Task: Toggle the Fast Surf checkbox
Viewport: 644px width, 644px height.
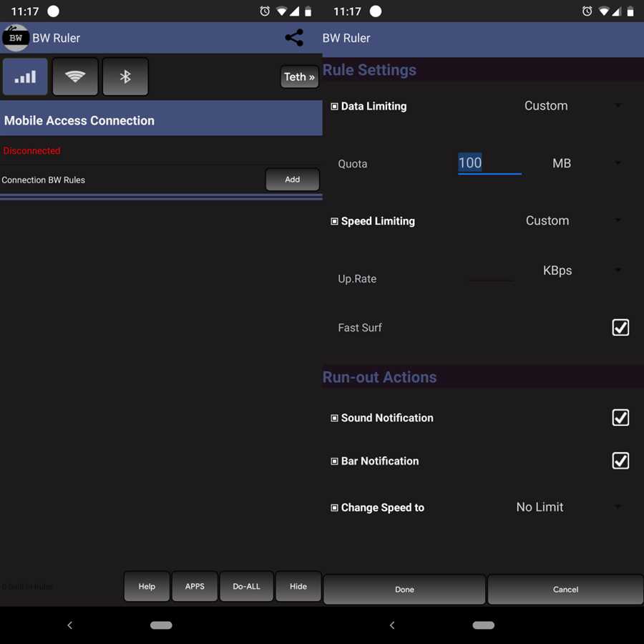Action: pos(620,327)
